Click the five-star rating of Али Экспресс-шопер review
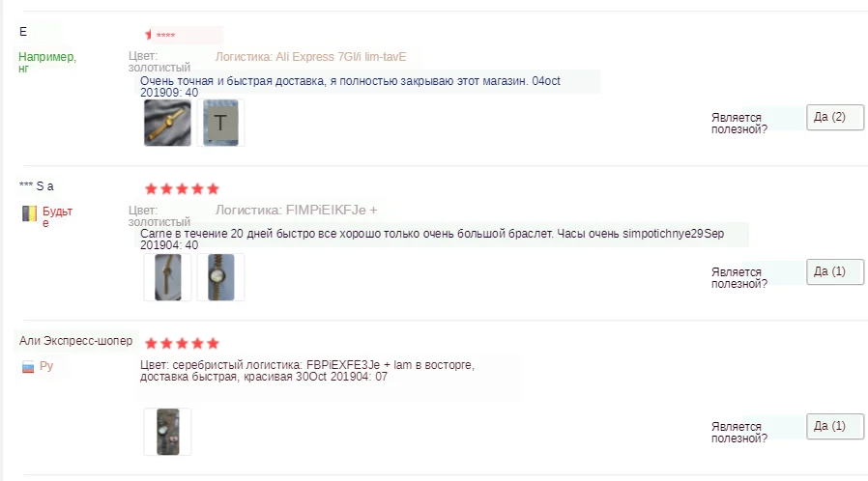Image resolution: width=868 pixels, height=481 pixels. 182,343
